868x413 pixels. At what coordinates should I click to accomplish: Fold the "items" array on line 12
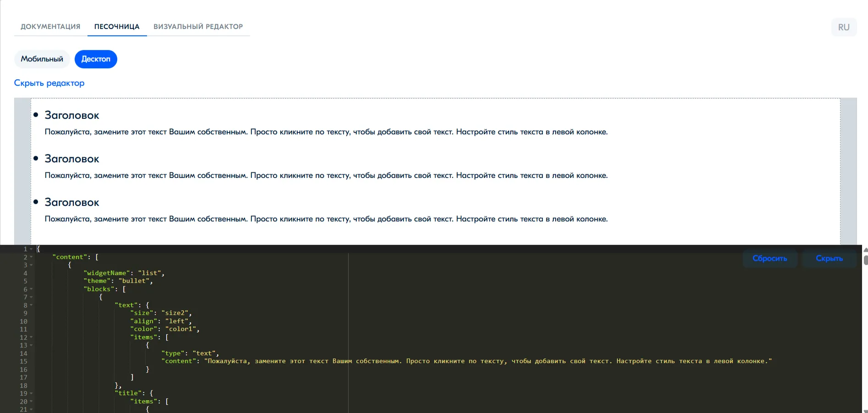pos(31,337)
